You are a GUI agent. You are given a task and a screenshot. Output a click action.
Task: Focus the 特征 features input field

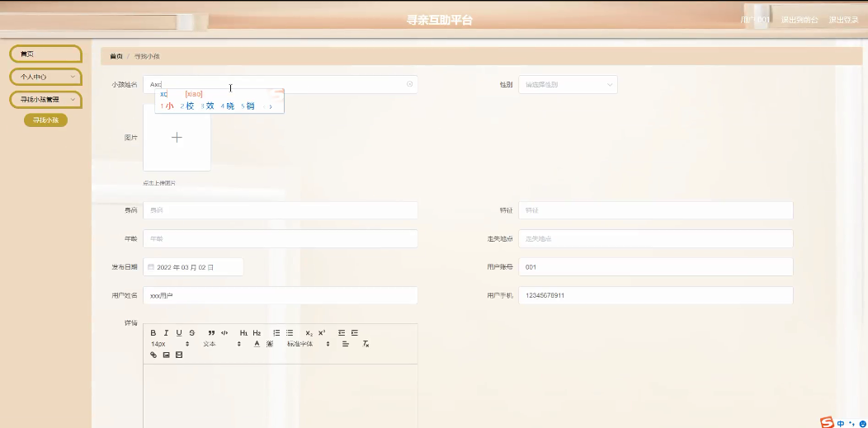tap(655, 210)
